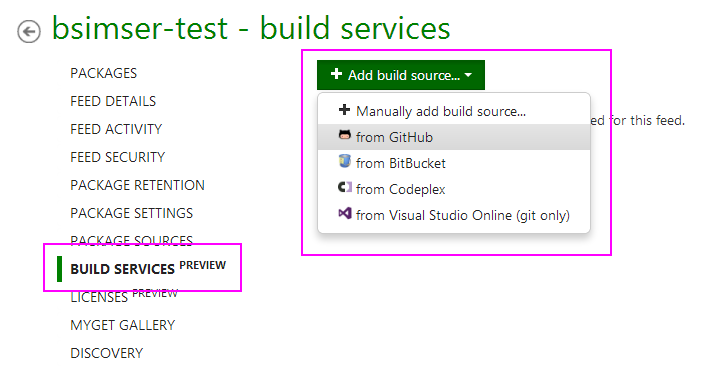Screen dimensions: 705x374
Task: Go to MyGet Gallery
Action: (122, 325)
